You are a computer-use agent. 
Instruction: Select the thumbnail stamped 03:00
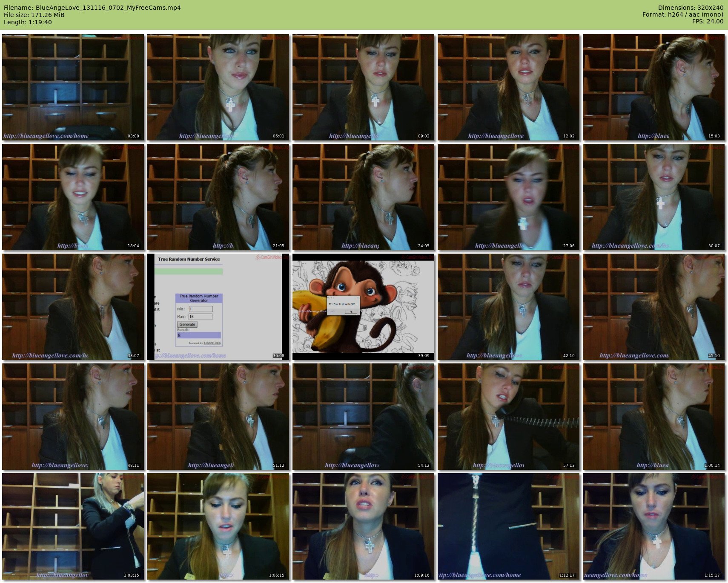pyautogui.click(x=73, y=87)
